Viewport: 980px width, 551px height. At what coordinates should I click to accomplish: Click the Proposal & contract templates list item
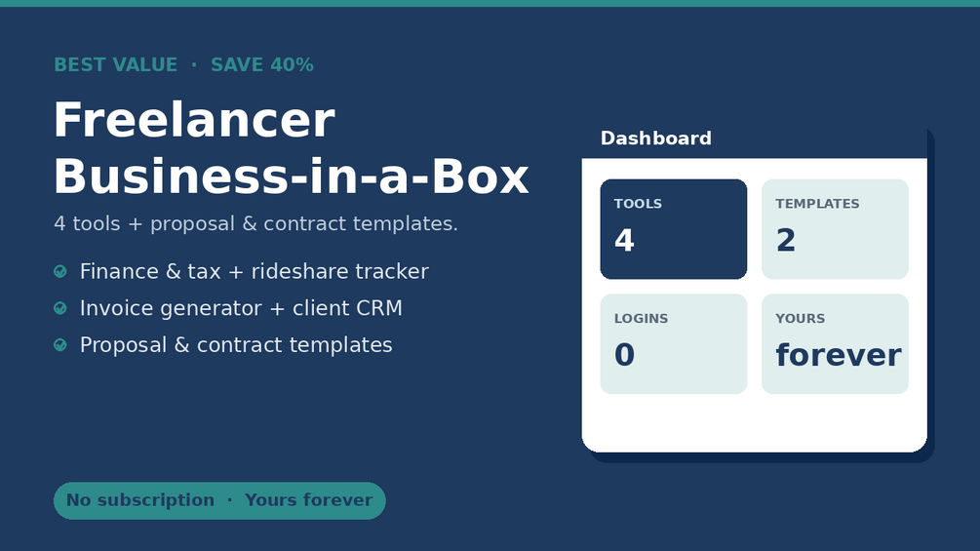point(236,345)
